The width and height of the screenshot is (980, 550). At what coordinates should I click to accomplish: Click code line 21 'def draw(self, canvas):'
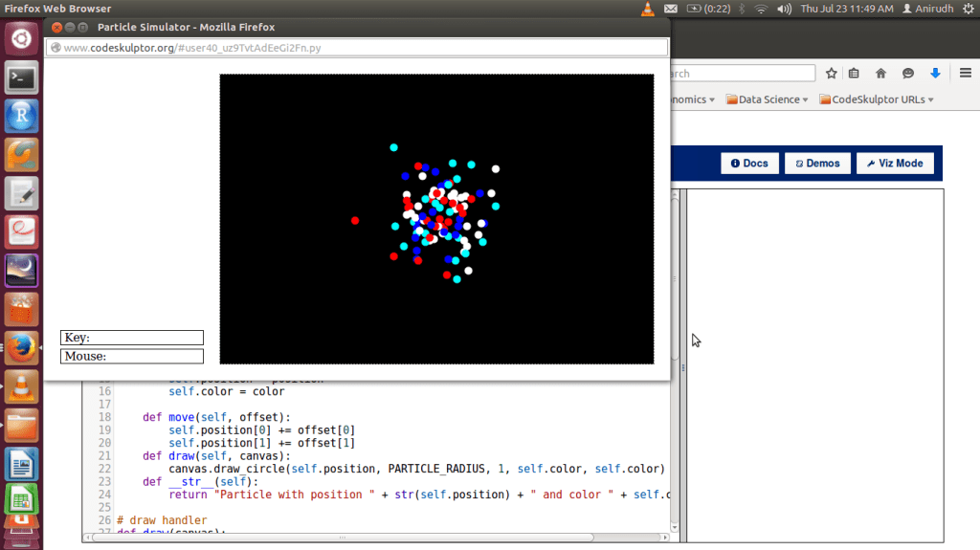[216, 456]
